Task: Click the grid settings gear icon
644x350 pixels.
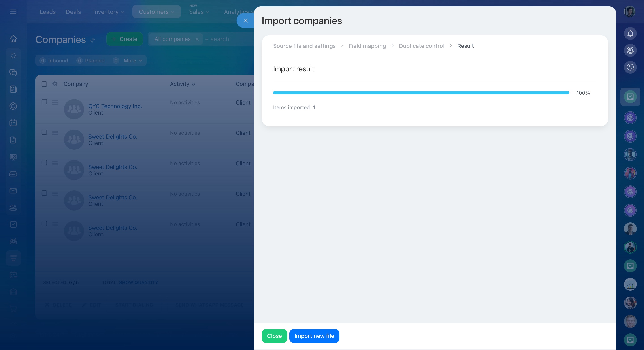Action: point(55,84)
